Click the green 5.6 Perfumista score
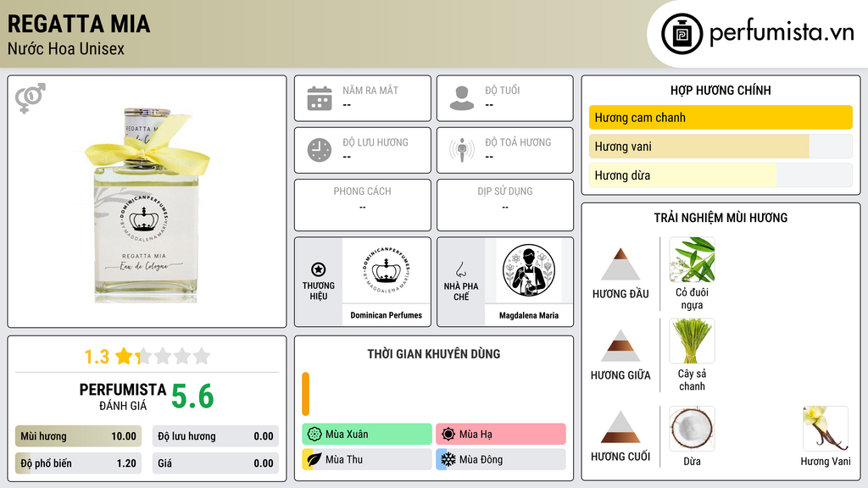The width and height of the screenshot is (868, 488). [x=192, y=396]
